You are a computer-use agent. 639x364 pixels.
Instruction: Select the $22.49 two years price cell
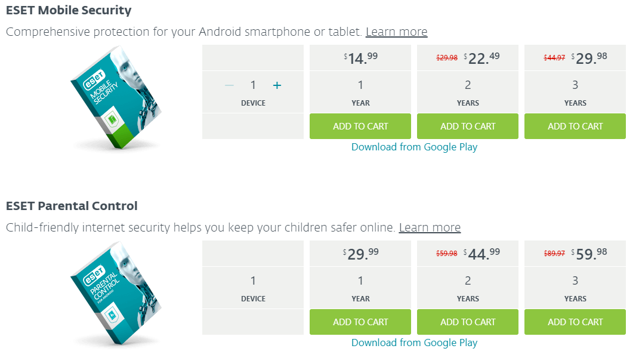[468, 58]
